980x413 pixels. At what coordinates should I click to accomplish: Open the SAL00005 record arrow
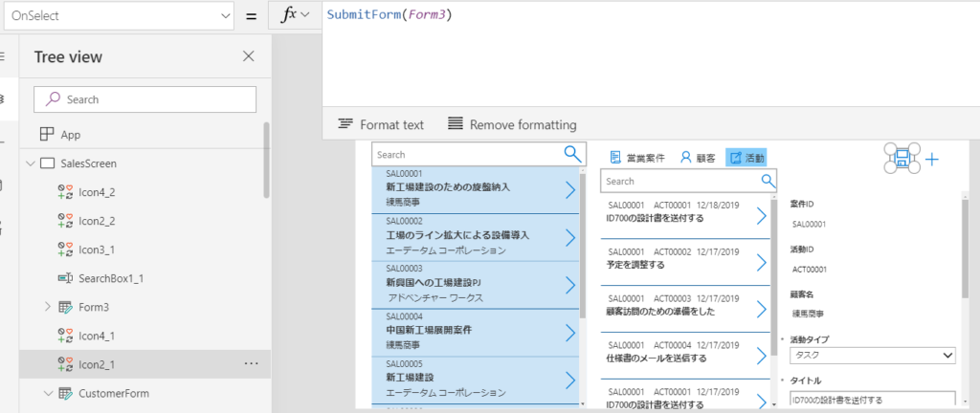pyautogui.click(x=570, y=380)
